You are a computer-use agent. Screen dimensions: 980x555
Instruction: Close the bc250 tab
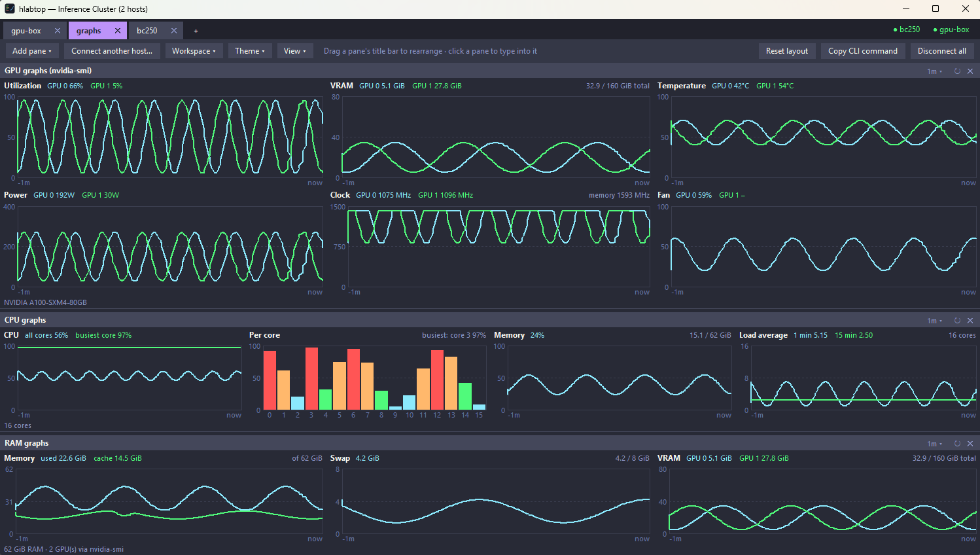tap(174, 31)
